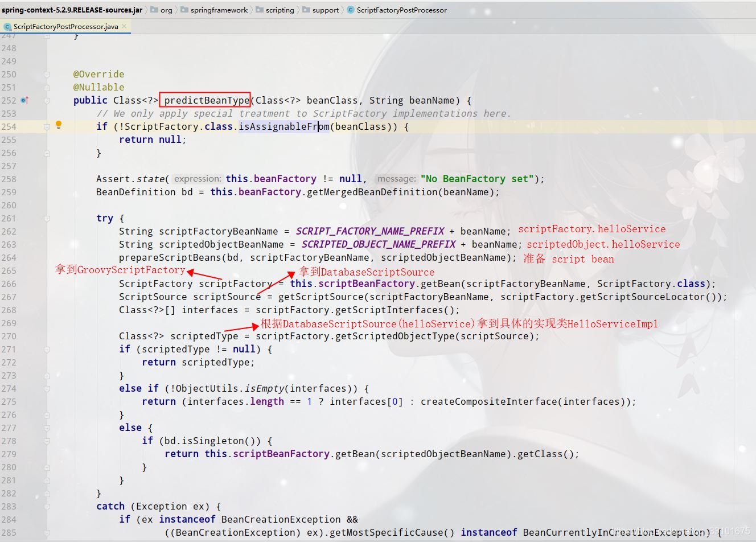The height and width of the screenshot is (542, 756).
Task: Place the cursor on isAssignableFrom call
Action: [283, 127]
